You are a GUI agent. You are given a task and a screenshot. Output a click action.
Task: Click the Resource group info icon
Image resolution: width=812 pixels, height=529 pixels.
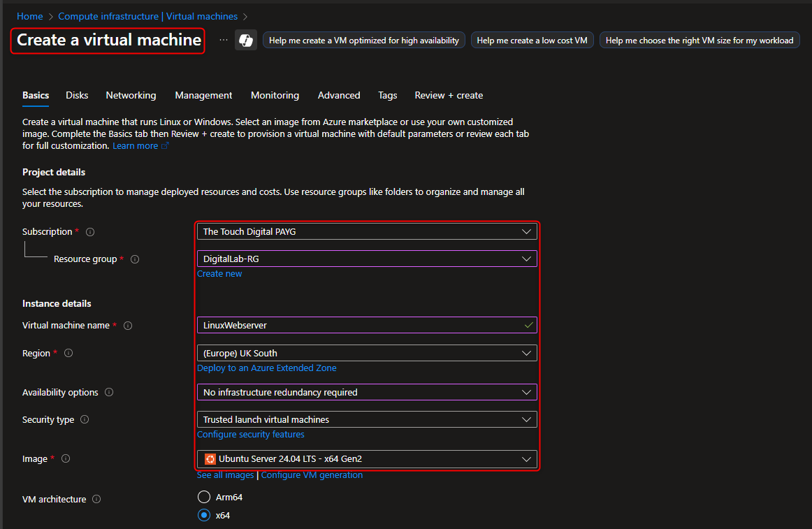click(x=134, y=259)
